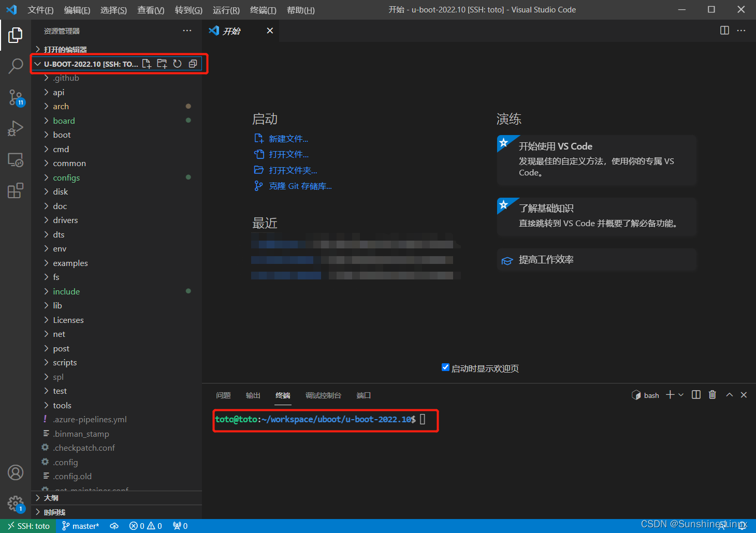Open problems via errors and warnings status
The image size is (756, 533).
coord(146,526)
